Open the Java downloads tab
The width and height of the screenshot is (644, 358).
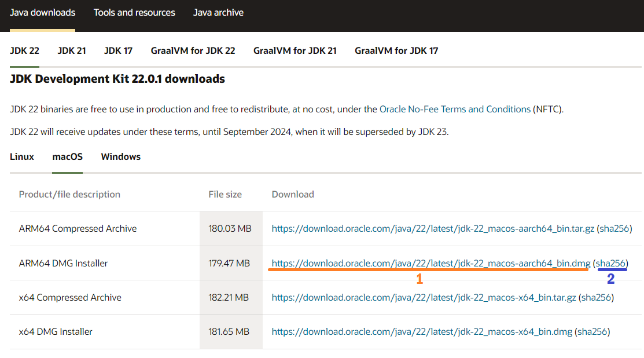point(42,13)
